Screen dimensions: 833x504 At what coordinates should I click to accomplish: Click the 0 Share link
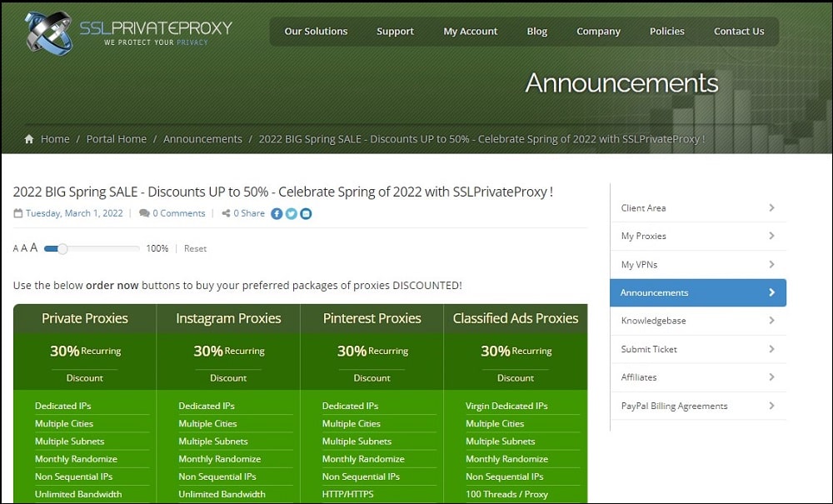(249, 213)
